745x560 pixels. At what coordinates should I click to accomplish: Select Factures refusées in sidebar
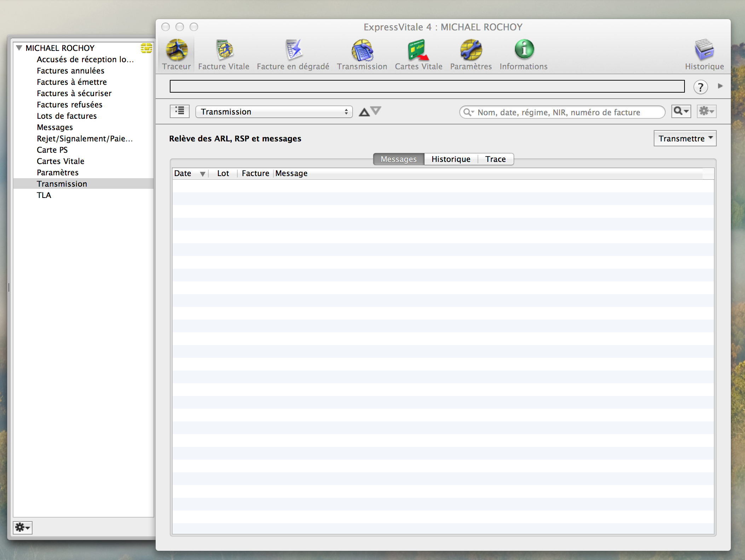pyautogui.click(x=70, y=105)
